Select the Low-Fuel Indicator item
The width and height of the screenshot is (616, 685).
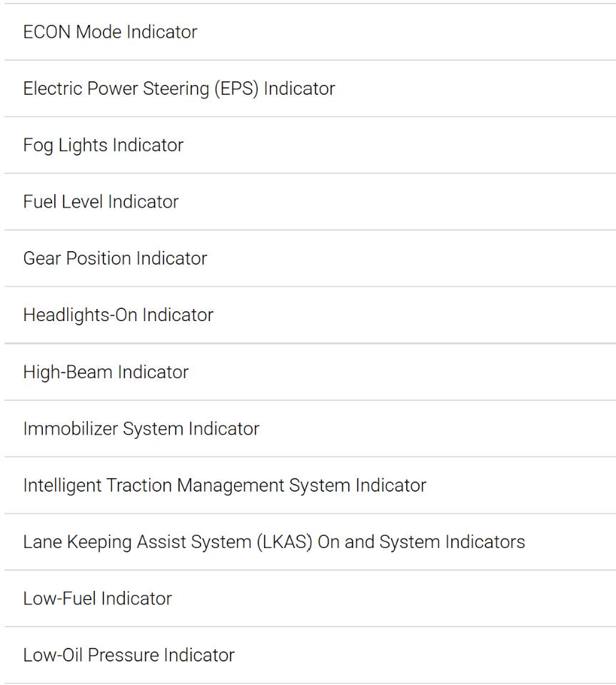[x=310, y=599]
